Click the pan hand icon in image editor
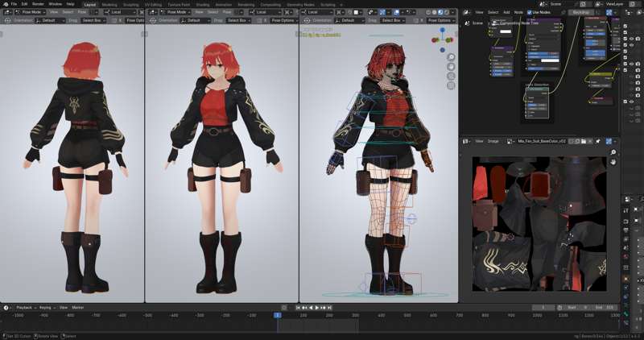 pyautogui.click(x=613, y=162)
